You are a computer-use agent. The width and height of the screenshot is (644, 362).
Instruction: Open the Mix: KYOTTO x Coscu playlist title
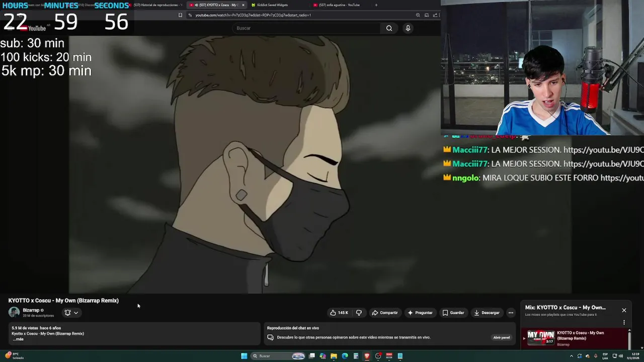pos(566,307)
